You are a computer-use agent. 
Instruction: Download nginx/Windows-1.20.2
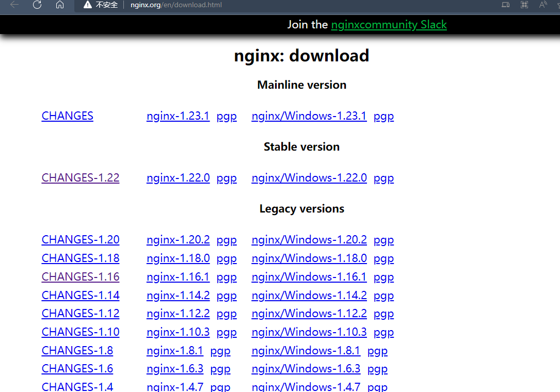click(309, 239)
